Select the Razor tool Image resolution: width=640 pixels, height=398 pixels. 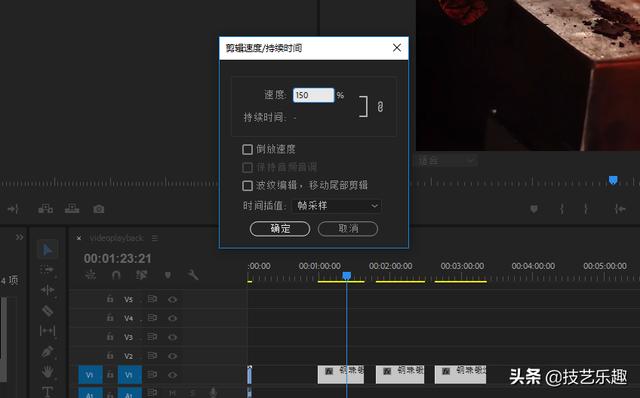coord(47,311)
